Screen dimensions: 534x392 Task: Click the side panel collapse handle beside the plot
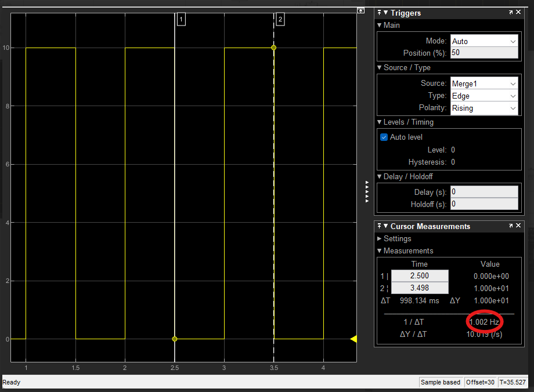tap(367, 192)
